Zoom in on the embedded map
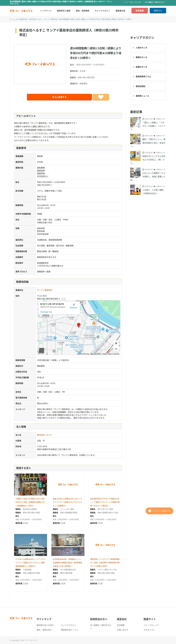This screenshot has height=644, width=176. [x=116, y=343]
